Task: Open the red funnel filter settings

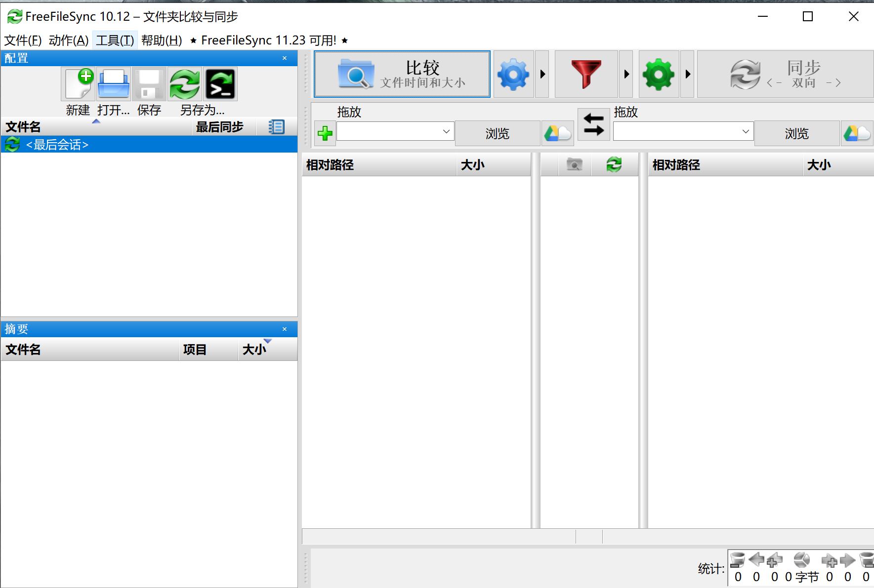Action: coord(586,74)
